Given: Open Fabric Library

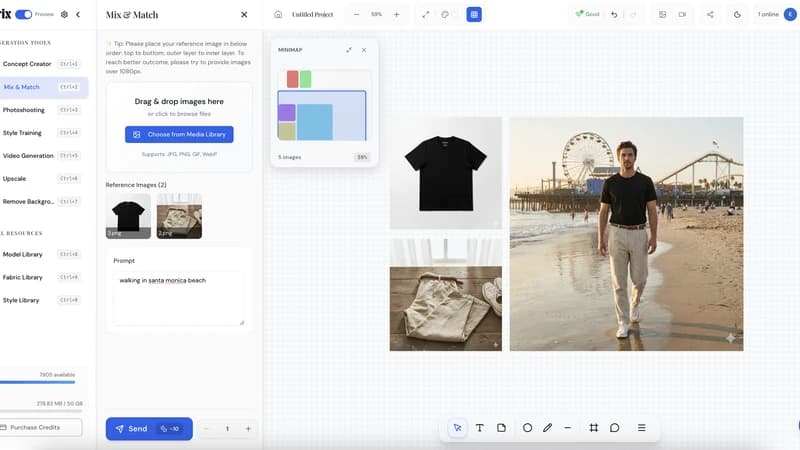Looking at the screenshot, I should (42, 277).
